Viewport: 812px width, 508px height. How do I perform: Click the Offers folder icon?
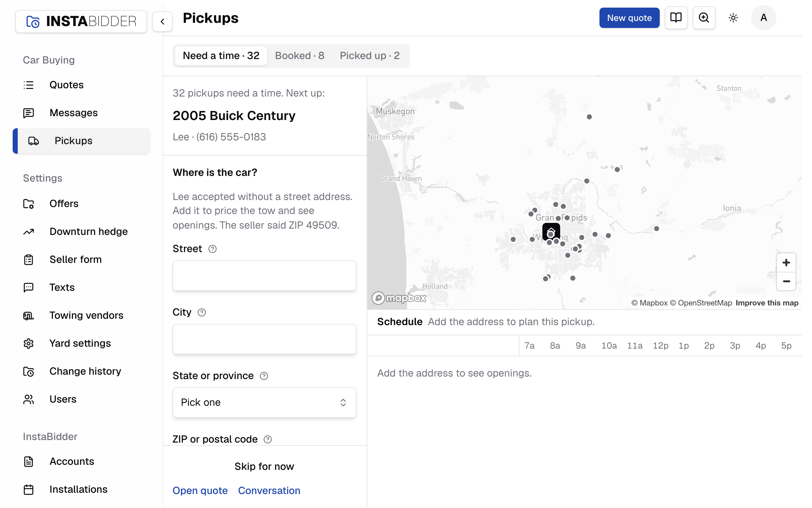(x=29, y=204)
